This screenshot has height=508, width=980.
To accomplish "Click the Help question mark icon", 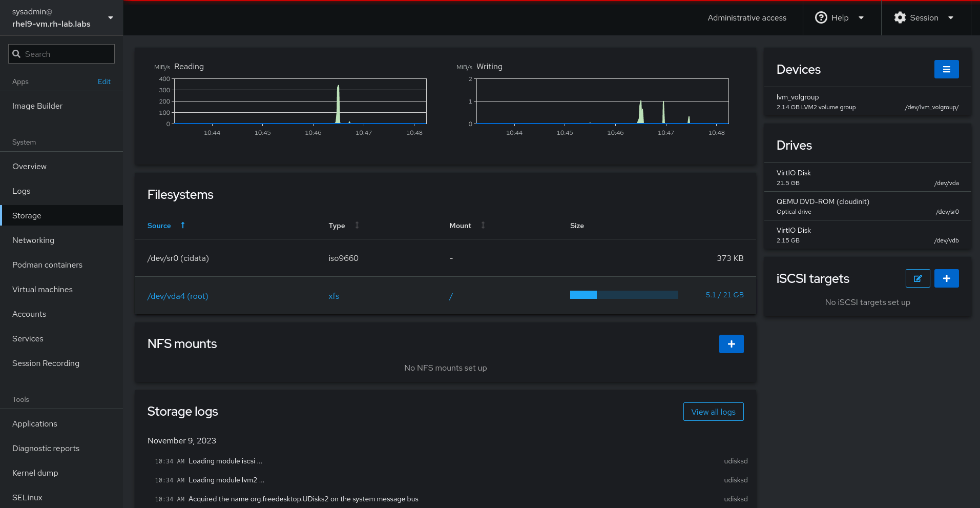I will point(821,18).
